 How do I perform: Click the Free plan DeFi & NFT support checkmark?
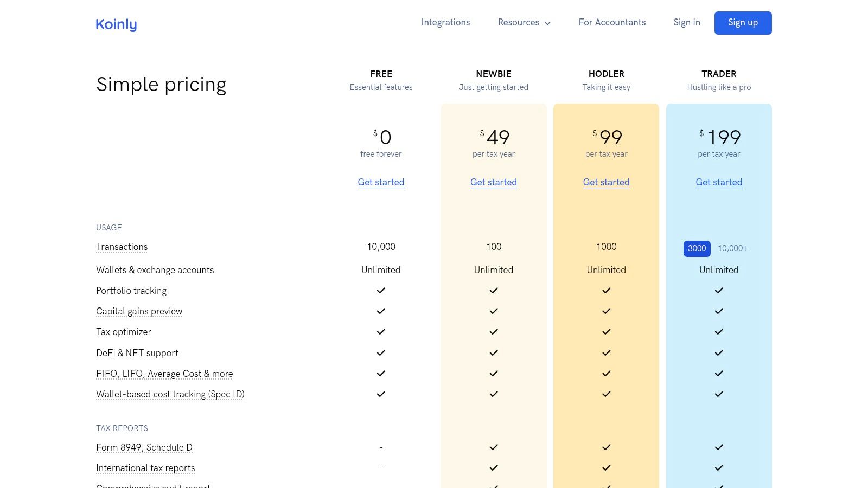(x=381, y=353)
